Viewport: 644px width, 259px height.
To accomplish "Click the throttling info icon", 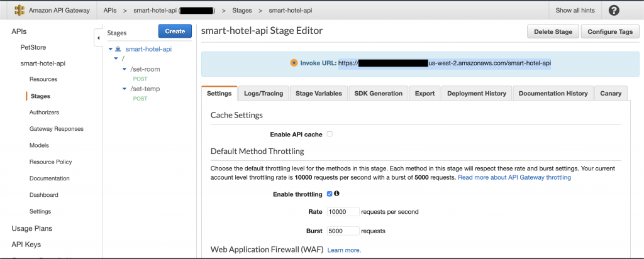I will [337, 194].
